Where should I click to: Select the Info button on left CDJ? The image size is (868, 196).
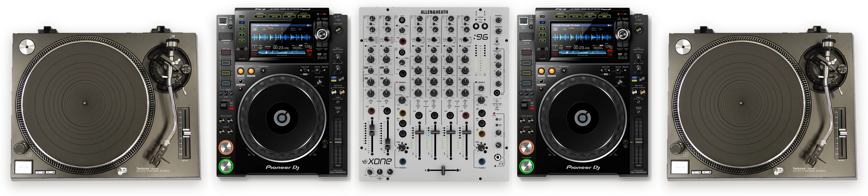290,16
